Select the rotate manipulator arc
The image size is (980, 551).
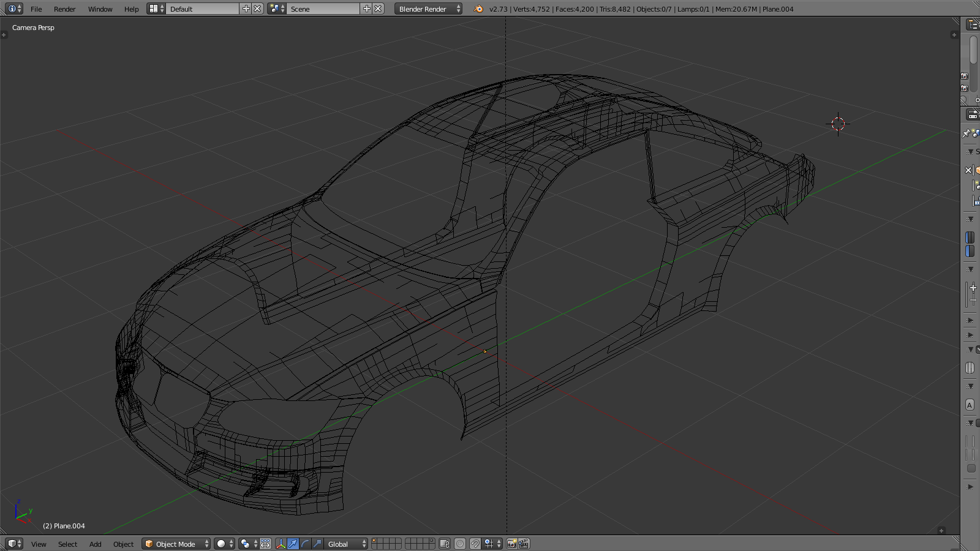click(305, 544)
